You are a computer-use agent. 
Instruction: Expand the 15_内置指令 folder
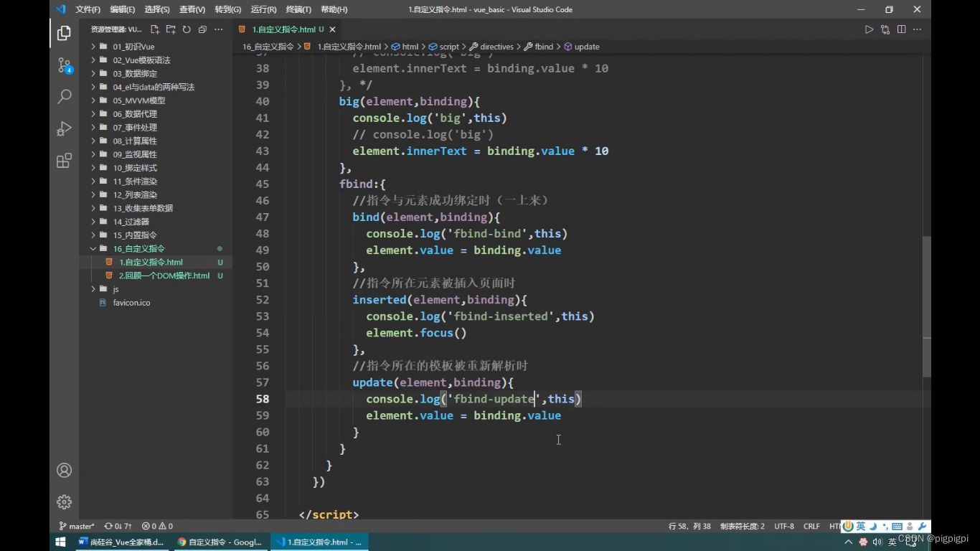pos(156,235)
